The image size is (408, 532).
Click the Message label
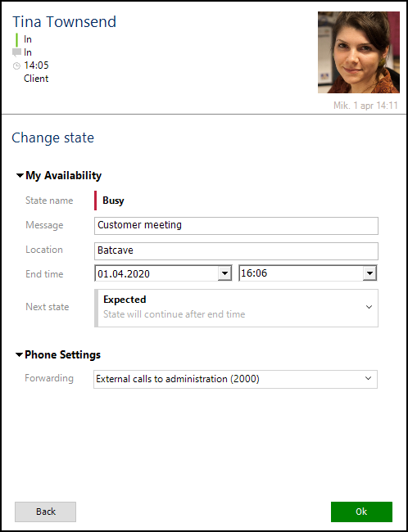coord(44,225)
